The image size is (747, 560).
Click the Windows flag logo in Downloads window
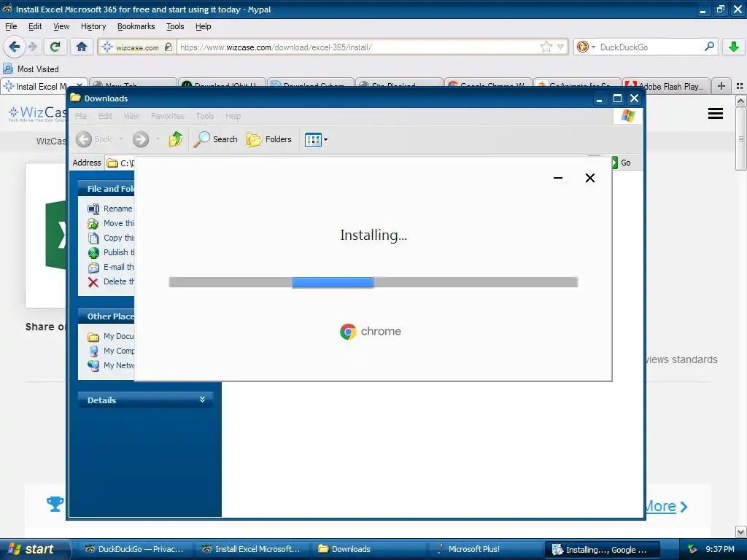click(x=628, y=116)
